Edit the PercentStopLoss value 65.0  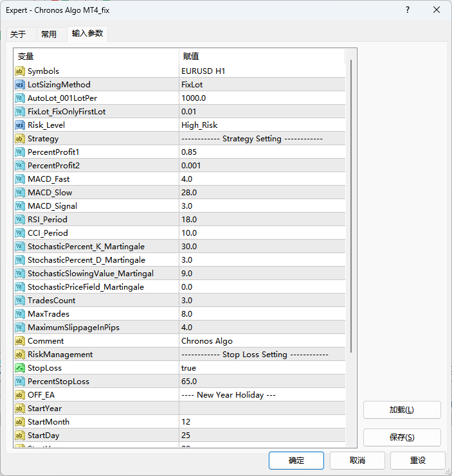coord(262,382)
